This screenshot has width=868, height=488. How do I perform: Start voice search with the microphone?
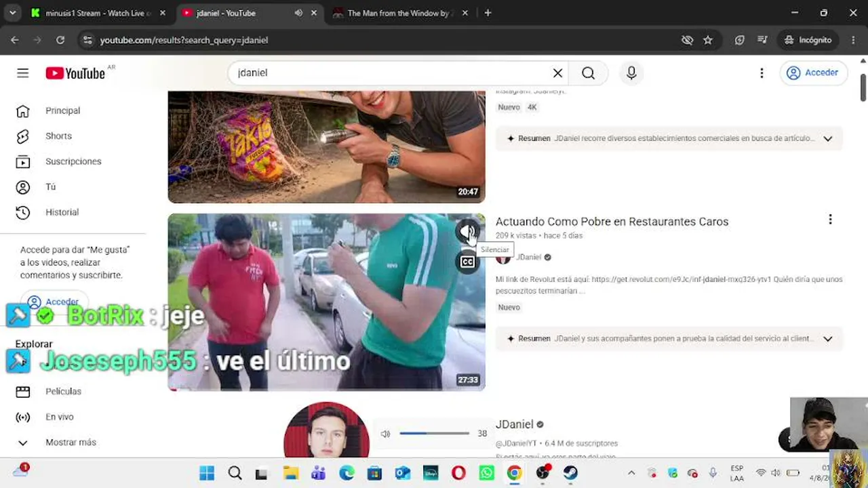[631, 73]
